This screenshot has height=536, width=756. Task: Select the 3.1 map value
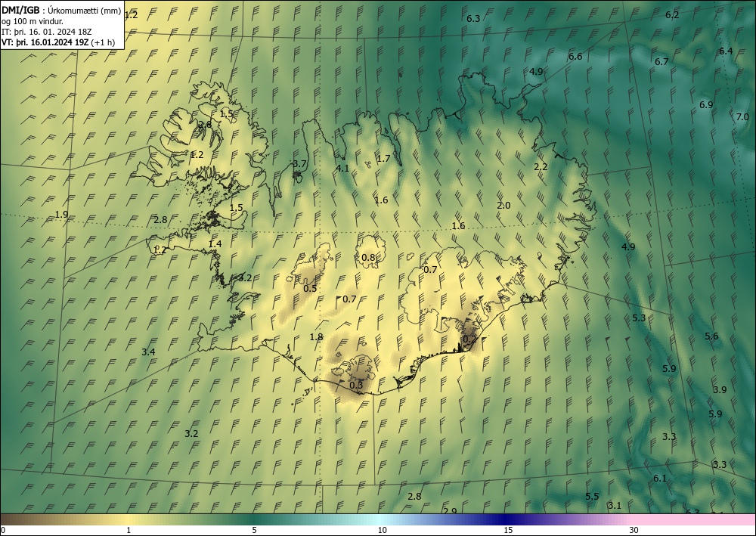click(614, 506)
